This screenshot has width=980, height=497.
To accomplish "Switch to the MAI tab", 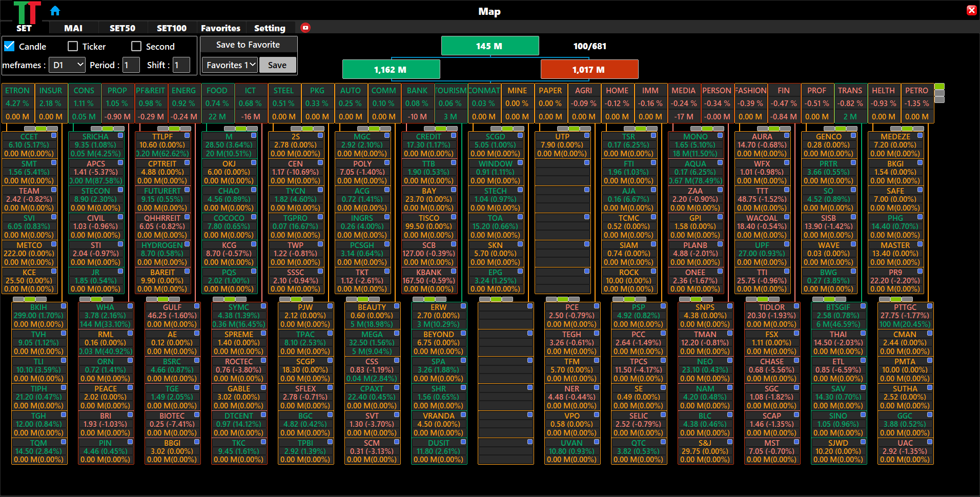I will (73, 28).
